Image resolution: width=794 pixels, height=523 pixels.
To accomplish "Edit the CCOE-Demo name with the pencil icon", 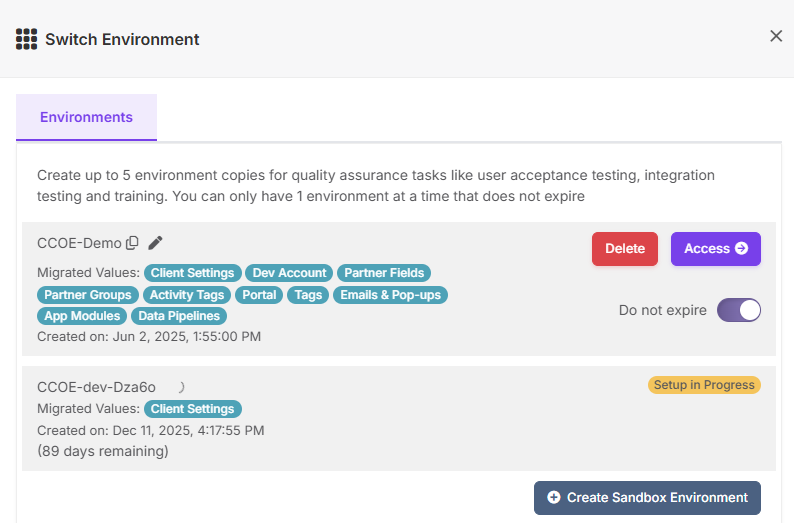I will click(x=155, y=243).
